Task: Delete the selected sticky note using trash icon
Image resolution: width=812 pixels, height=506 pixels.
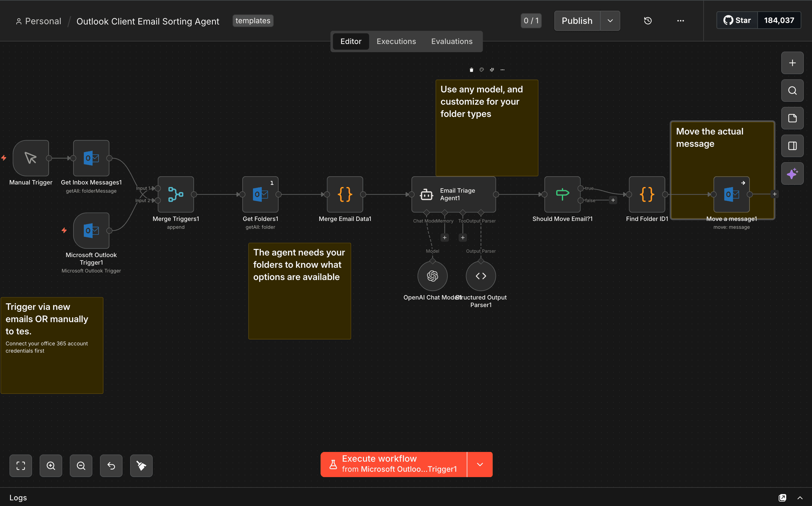Action: (471, 69)
